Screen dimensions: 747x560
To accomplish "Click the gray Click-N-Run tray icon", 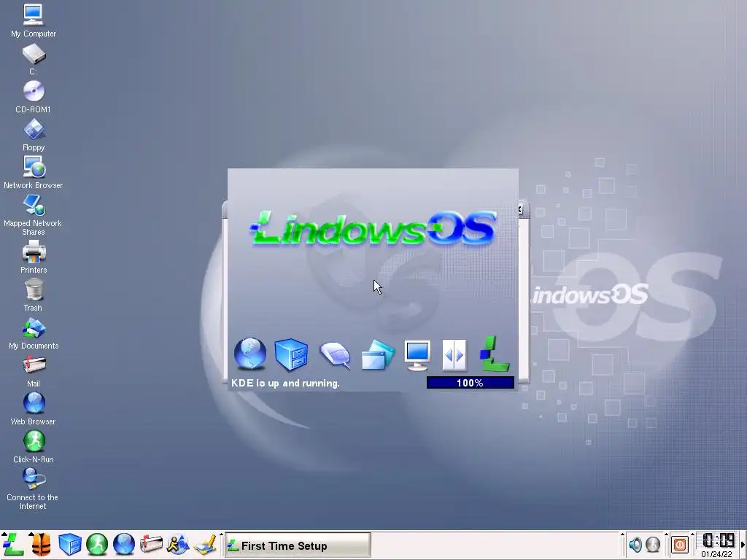I will (653, 544).
